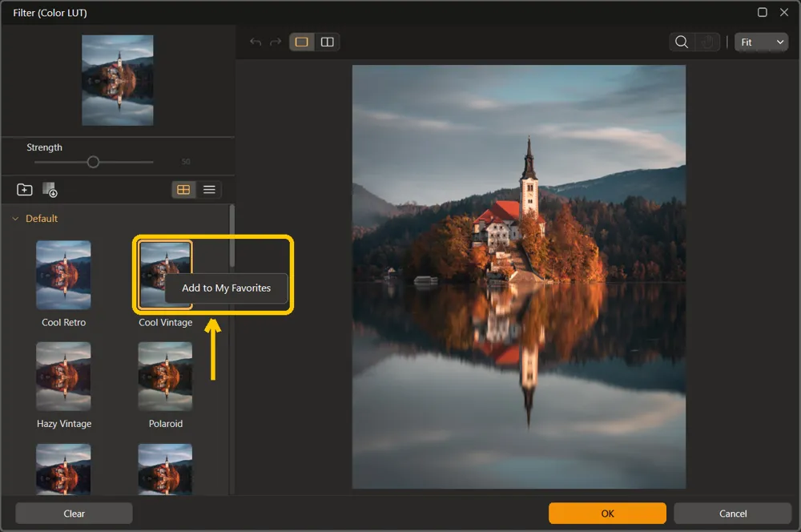
Task: Switch to single view display mode
Action: [x=301, y=42]
